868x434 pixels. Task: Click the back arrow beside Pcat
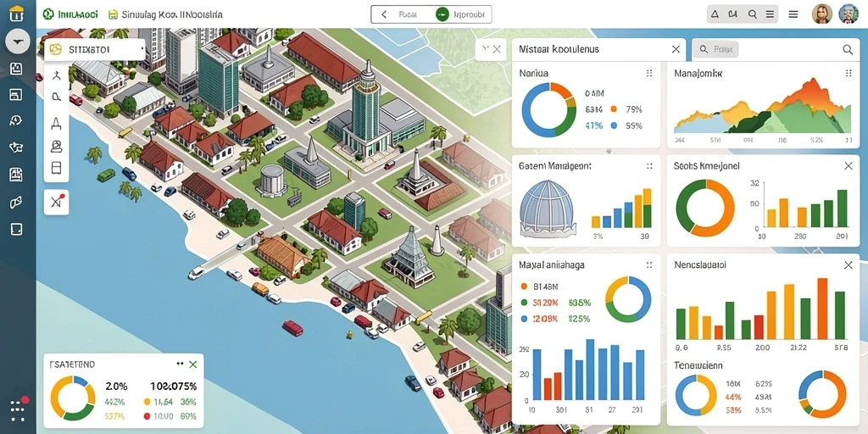pos(384,15)
